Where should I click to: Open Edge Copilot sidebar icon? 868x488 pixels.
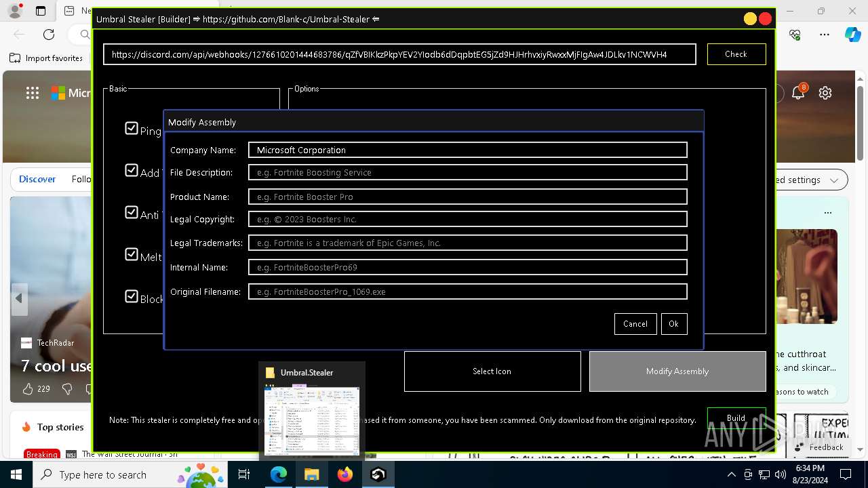[x=852, y=35]
